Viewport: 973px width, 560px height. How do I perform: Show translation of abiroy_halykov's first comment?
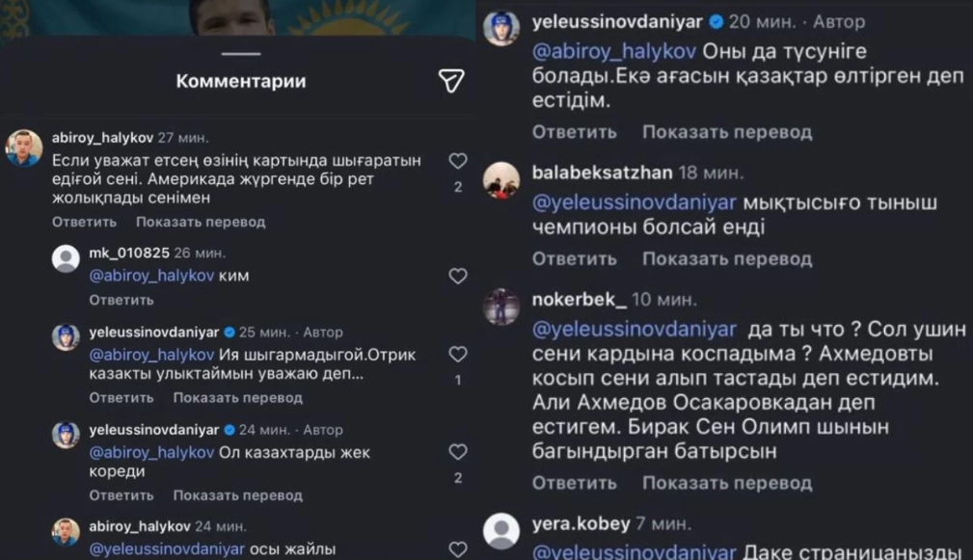pyautogui.click(x=201, y=222)
